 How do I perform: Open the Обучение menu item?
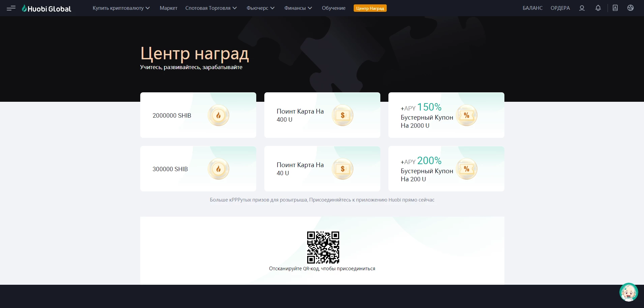(333, 8)
